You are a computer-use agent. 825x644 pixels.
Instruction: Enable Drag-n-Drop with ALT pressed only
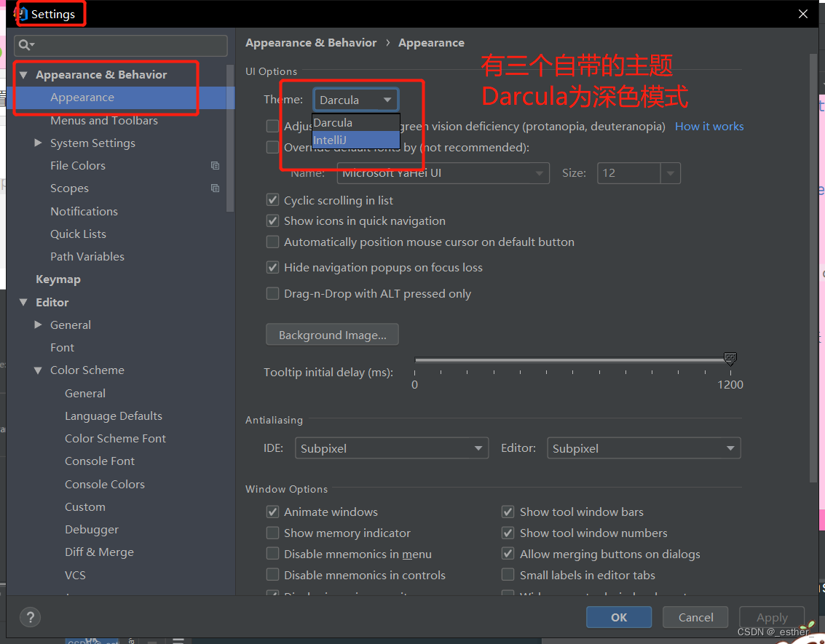click(272, 293)
